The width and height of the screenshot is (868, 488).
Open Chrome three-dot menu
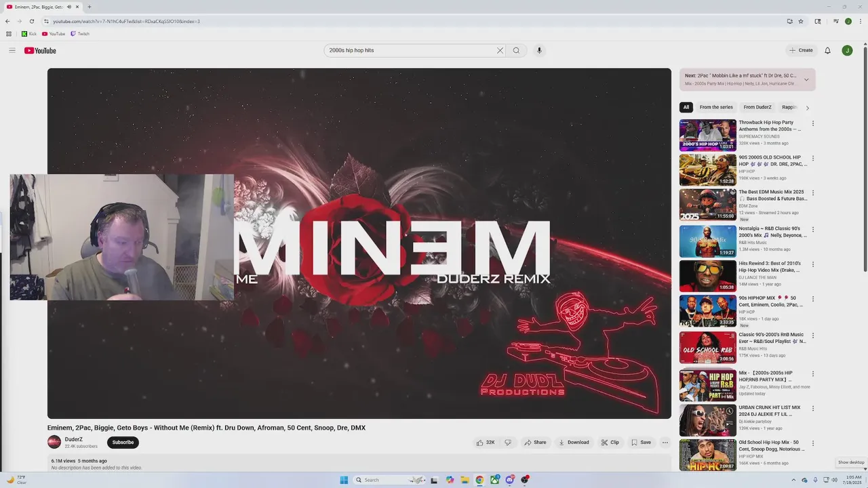tap(860, 21)
